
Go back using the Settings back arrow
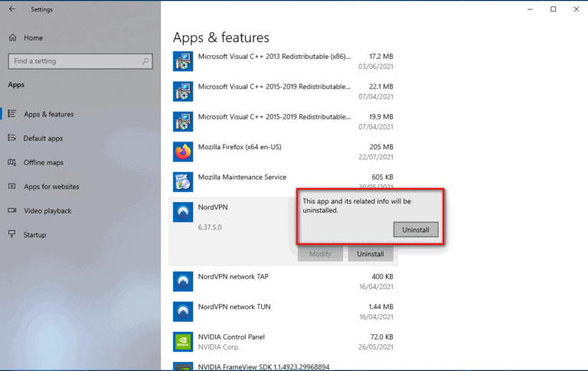coord(11,9)
